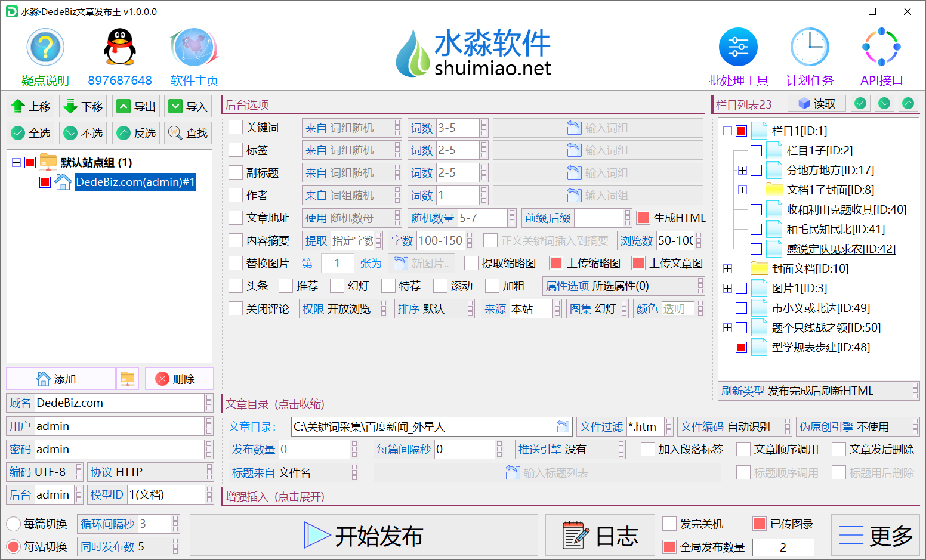Open the 更多 more menu
926x560 pixels.
click(x=876, y=536)
